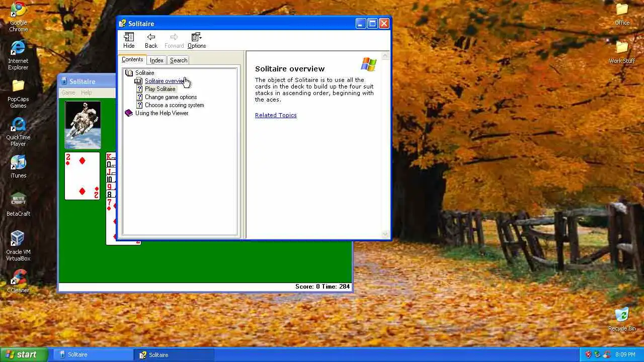Go Back in the Help viewer
This screenshot has width=644, height=362.
pyautogui.click(x=151, y=41)
